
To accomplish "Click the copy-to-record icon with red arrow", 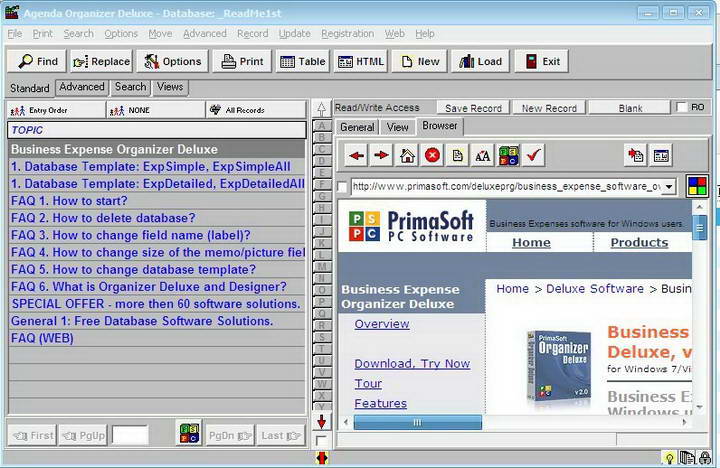I will 636,156.
